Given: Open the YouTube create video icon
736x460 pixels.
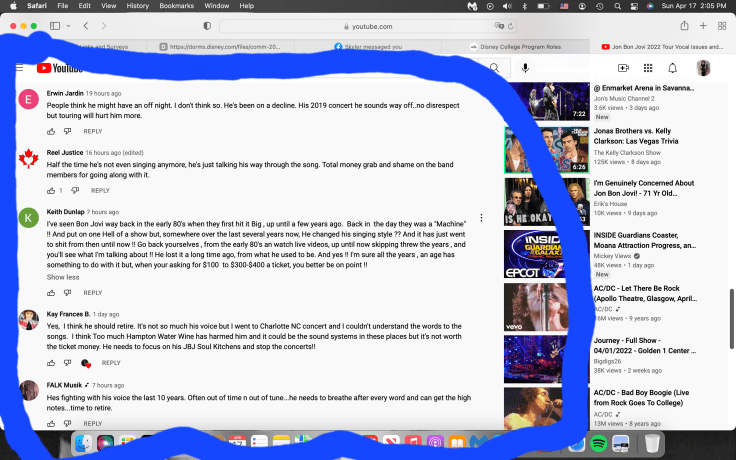Looking at the screenshot, I should (623, 68).
